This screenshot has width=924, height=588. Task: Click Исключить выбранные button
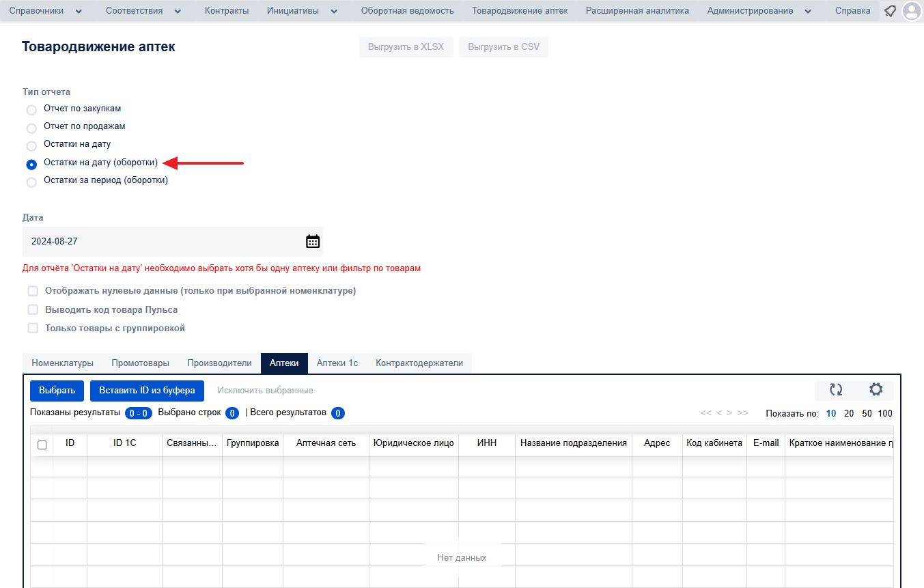pos(266,391)
